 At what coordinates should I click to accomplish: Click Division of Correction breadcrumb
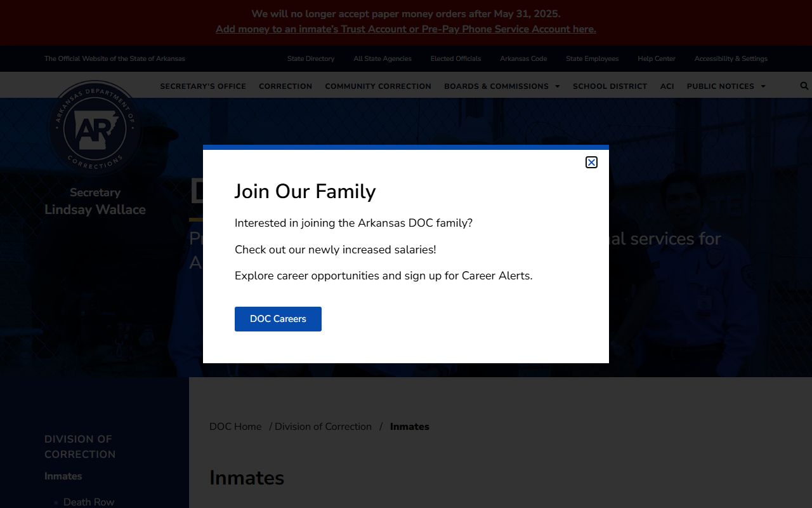pos(323,427)
